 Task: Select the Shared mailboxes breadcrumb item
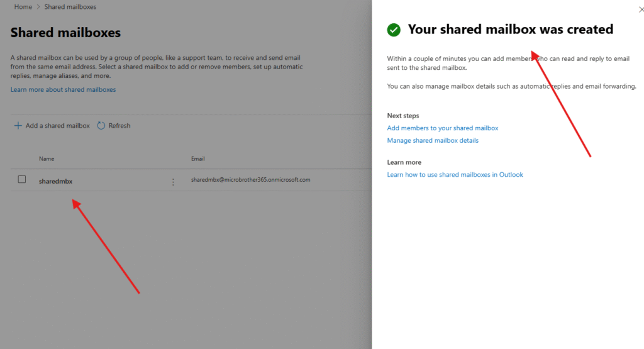click(70, 7)
